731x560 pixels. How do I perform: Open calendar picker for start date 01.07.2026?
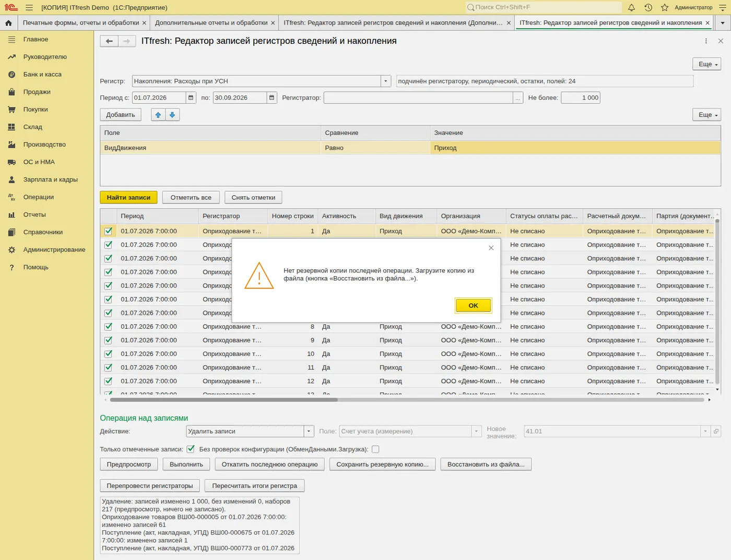click(x=191, y=98)
